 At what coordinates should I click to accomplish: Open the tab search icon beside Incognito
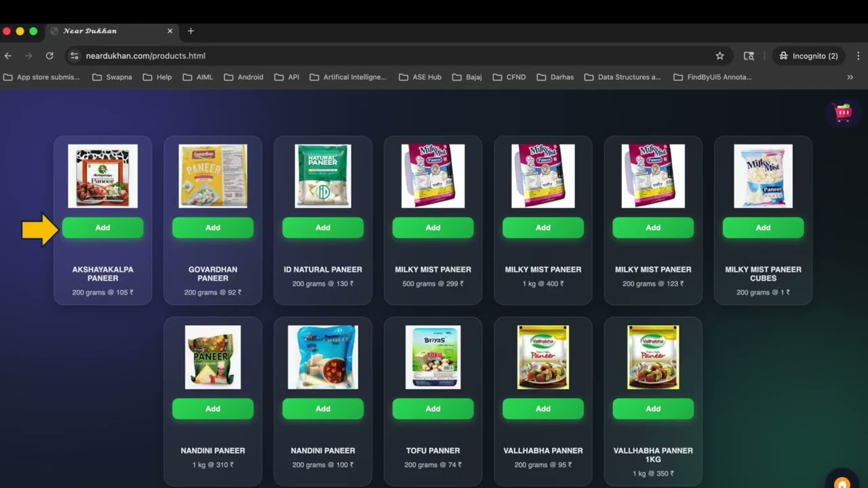(x=749, y=56)
